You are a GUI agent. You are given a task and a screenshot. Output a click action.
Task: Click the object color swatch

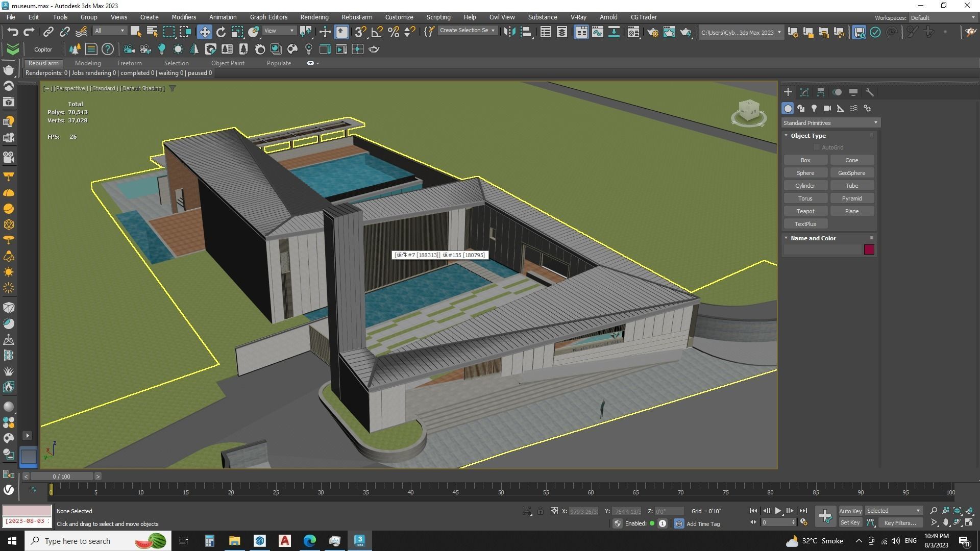point(869,249)
